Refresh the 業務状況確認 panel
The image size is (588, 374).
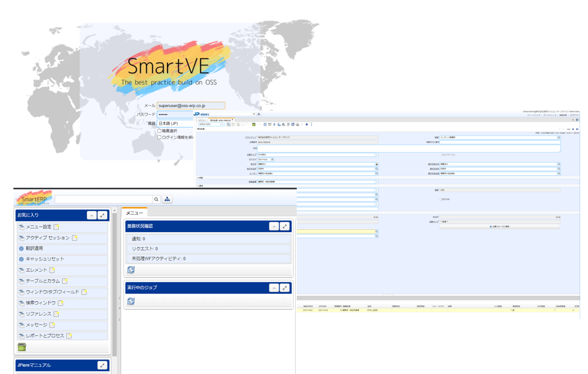[131, 270]
